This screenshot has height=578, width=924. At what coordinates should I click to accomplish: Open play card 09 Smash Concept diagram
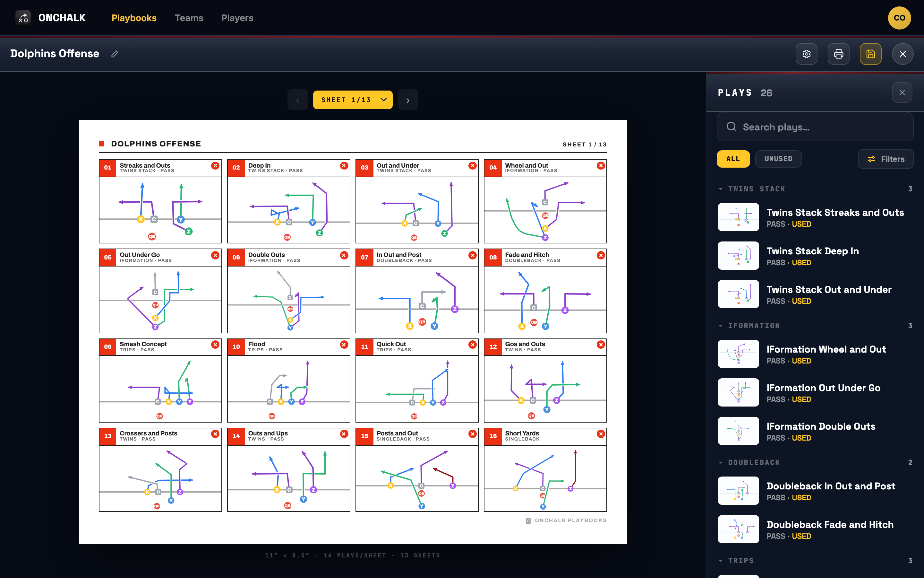160,389
